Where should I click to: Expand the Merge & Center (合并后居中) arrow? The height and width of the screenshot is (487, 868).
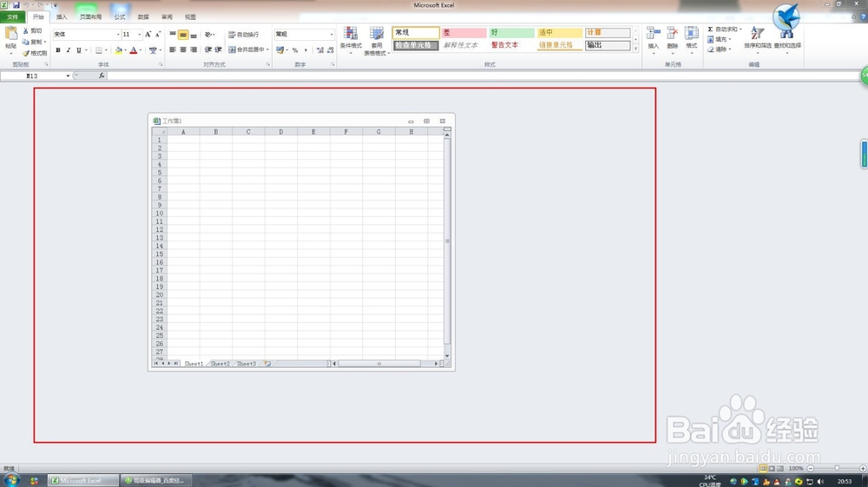coord(267,49)
